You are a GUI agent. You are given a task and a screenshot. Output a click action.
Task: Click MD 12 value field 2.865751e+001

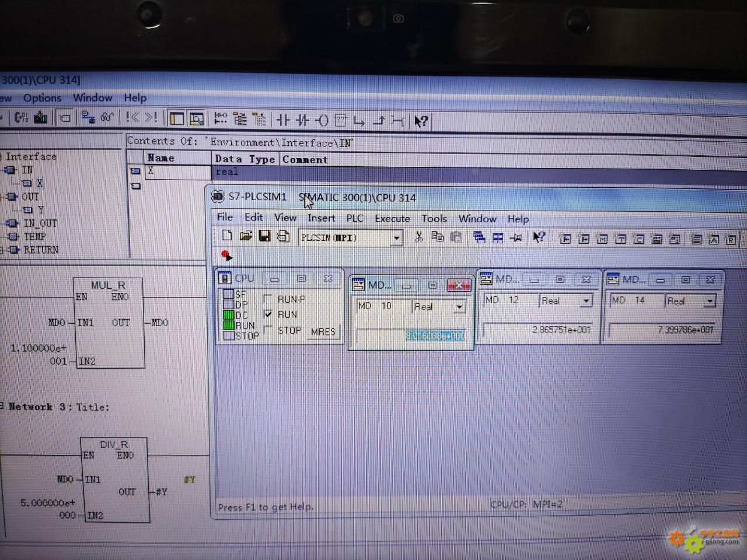pos(539,330)
